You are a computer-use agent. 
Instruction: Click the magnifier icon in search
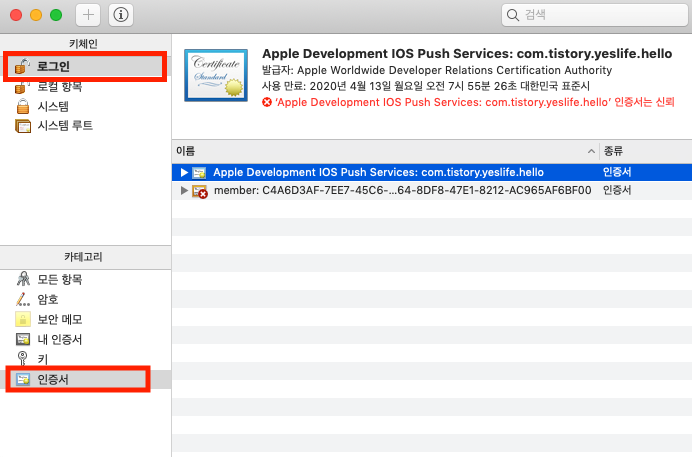click(512, 15)
